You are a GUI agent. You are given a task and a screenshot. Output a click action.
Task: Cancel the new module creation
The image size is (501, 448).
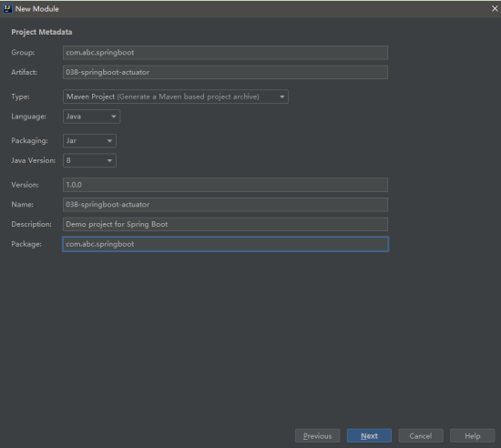point(421,435)
